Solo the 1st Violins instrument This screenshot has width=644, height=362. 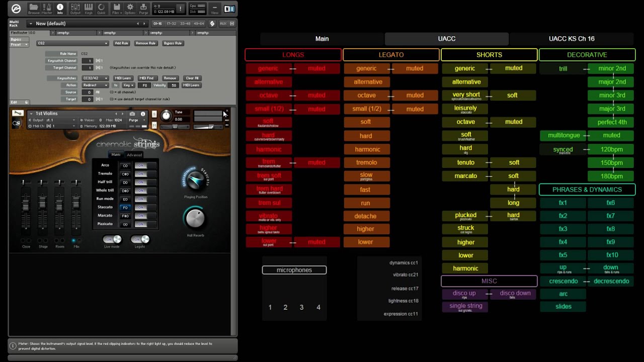click(x=154, y=114)
